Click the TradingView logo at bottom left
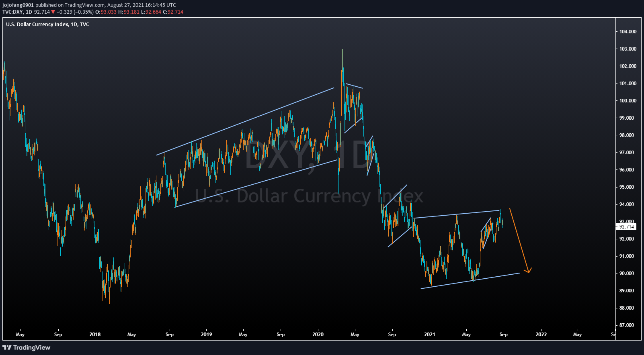Screen dimensions: 644x355 point(27,347)
